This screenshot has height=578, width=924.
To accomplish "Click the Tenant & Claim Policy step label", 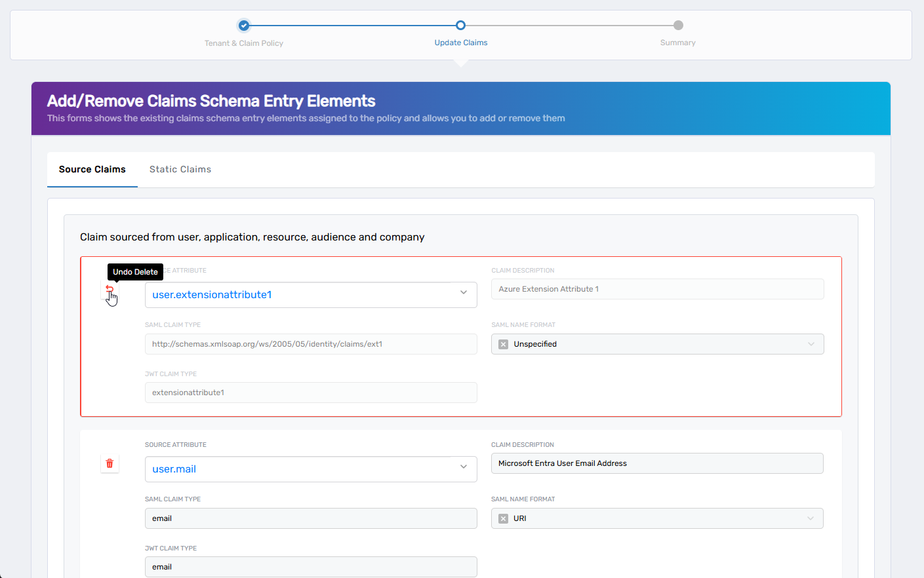I will click(244, 43).
